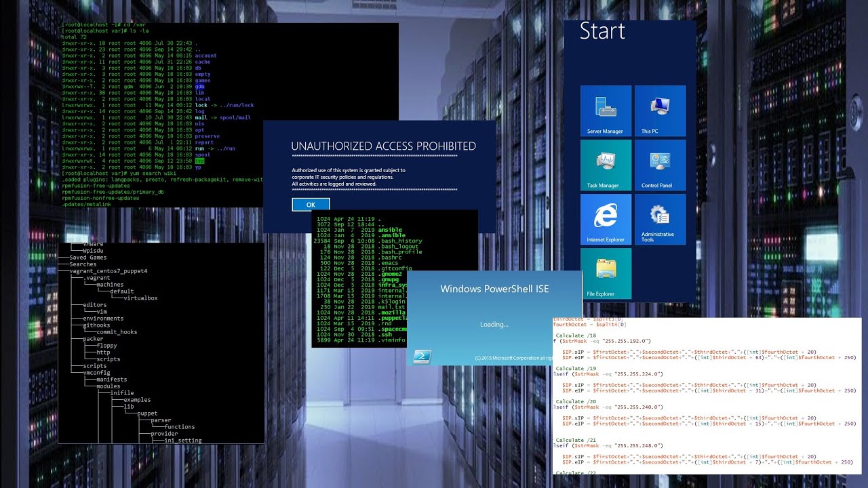Click the 'inifile' tree node
The image size is (868, 488).
[x=122, y=393]
